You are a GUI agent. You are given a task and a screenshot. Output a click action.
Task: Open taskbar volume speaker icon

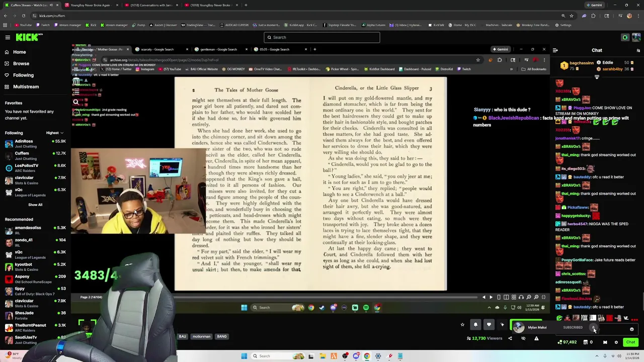tap(619, 356)
